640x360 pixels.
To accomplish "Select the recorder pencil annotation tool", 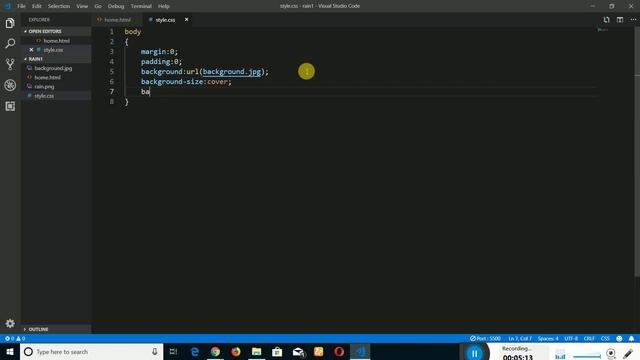I will tap(628, 353).
